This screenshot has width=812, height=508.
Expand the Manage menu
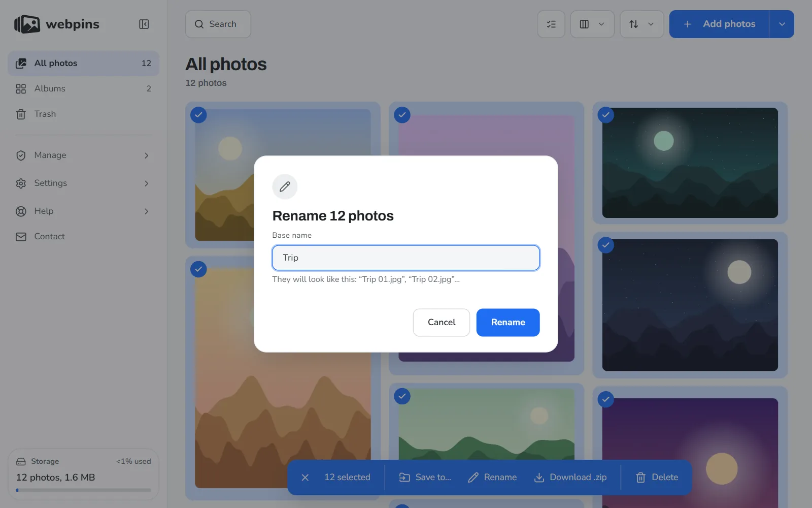83,155
